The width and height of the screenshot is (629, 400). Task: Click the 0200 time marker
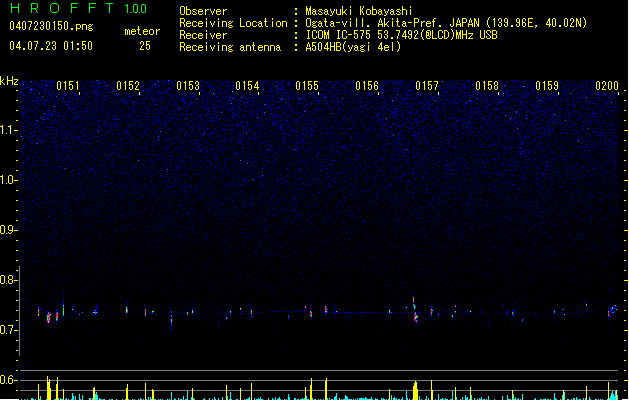pos(607,86)
